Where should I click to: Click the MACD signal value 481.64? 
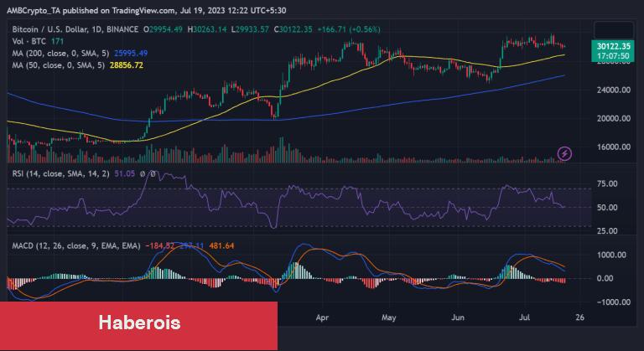pos(221,246)
